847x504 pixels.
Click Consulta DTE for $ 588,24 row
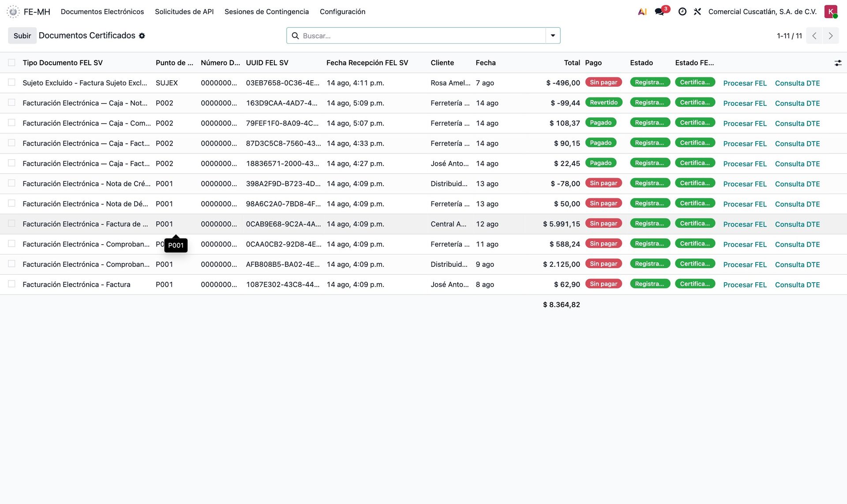(x=797, y=244)
